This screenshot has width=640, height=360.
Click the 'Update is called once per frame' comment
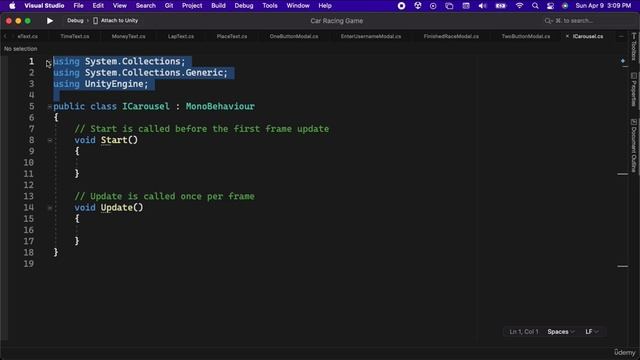click(x=164, y=196)
